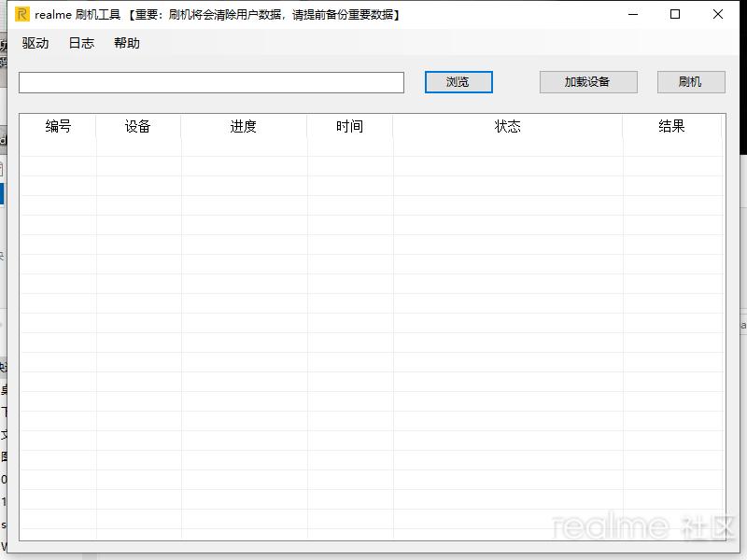Start flashing with the 刷机 button
Screen dimensions: 747x560
690,82
